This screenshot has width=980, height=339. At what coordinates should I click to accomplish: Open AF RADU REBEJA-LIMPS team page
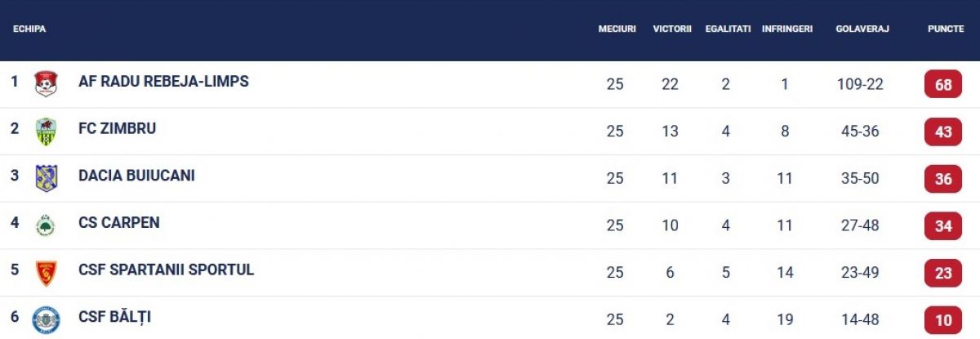[163, 82]
